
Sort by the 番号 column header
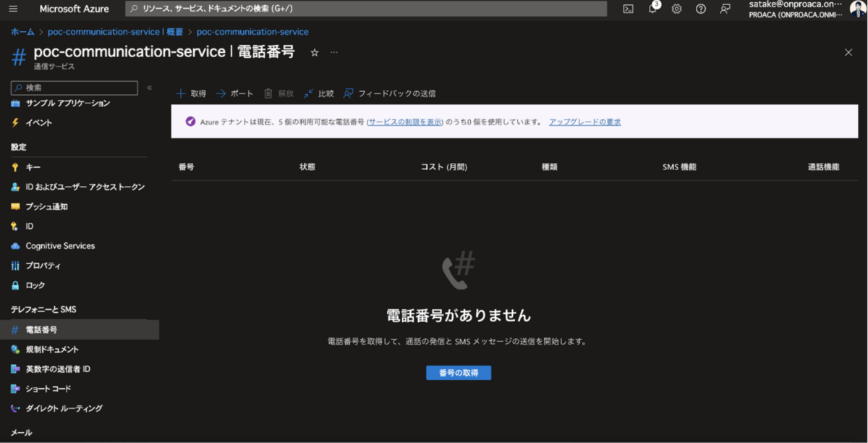point(186,167)
